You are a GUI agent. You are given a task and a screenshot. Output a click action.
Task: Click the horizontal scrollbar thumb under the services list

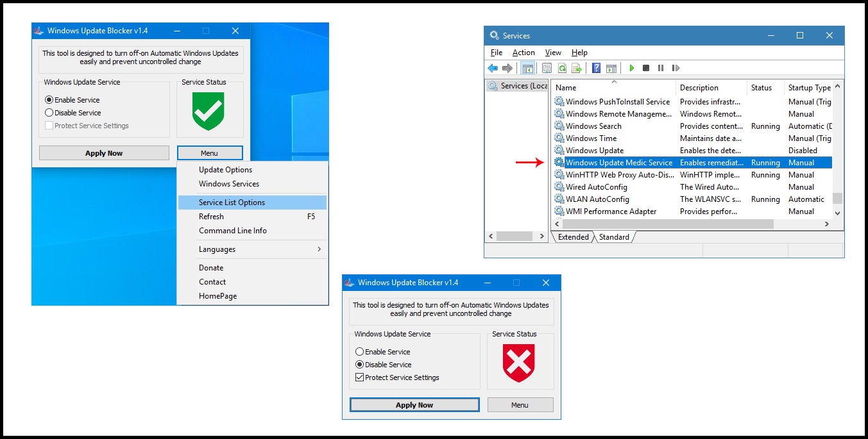click(x=668, y=224)
